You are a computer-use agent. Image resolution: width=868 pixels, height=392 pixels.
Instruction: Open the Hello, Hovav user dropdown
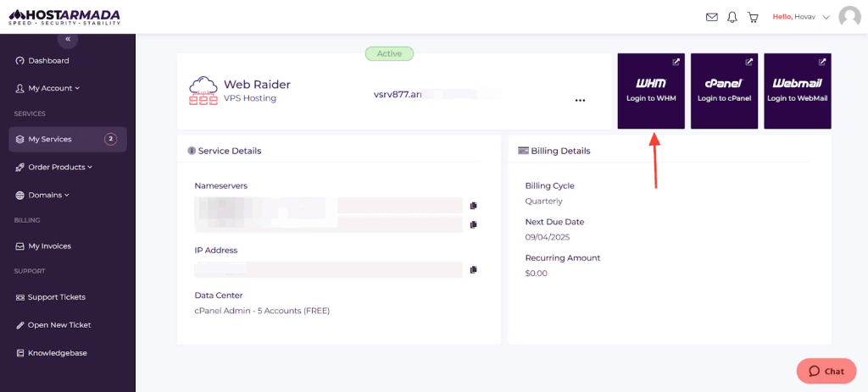800,17
